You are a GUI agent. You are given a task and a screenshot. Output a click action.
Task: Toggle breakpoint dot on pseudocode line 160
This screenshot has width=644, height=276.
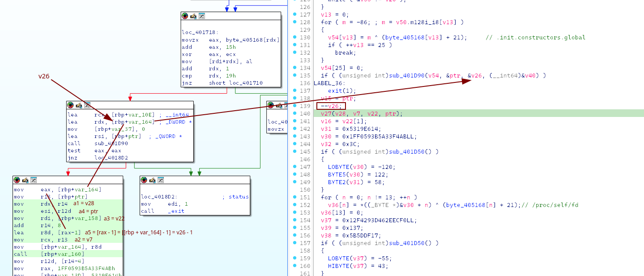[294, 266]
